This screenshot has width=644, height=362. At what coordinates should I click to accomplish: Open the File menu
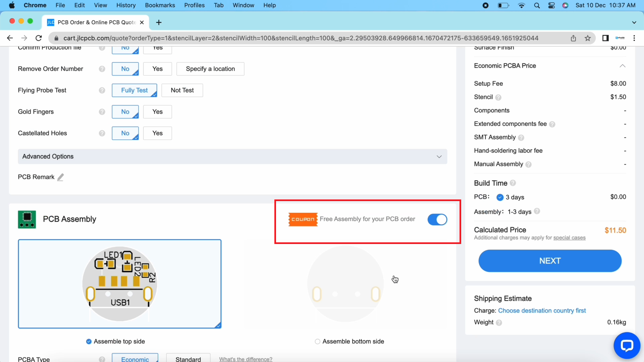(60, 5)
